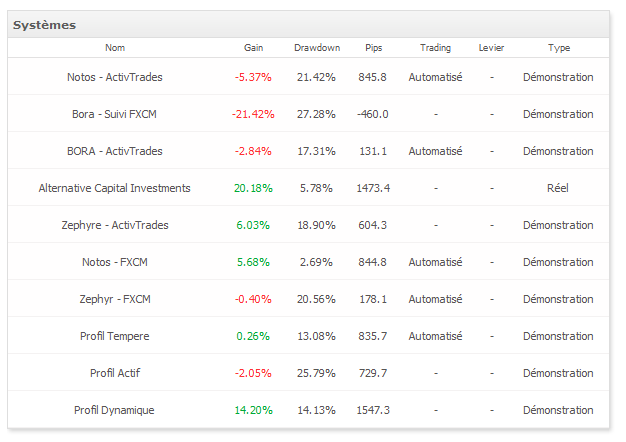Open Alternative Capital Investments system

(x=115, y=188)
